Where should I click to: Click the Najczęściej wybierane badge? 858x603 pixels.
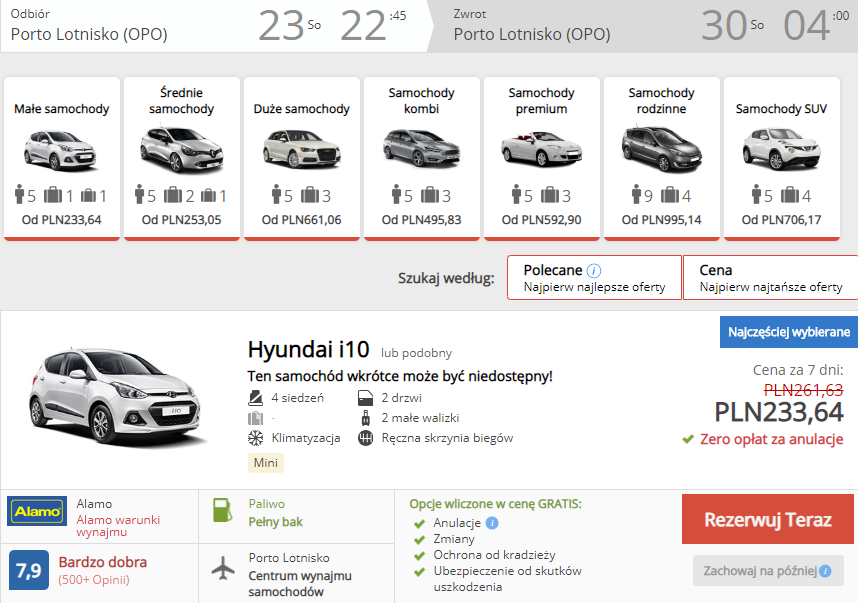click(789, 332)
